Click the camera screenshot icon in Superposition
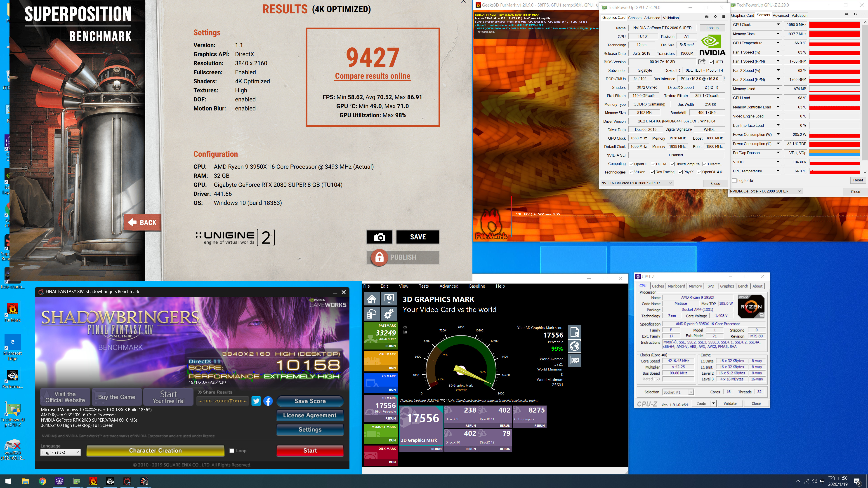This screenshot has height=488, width=868. [380, 237]
